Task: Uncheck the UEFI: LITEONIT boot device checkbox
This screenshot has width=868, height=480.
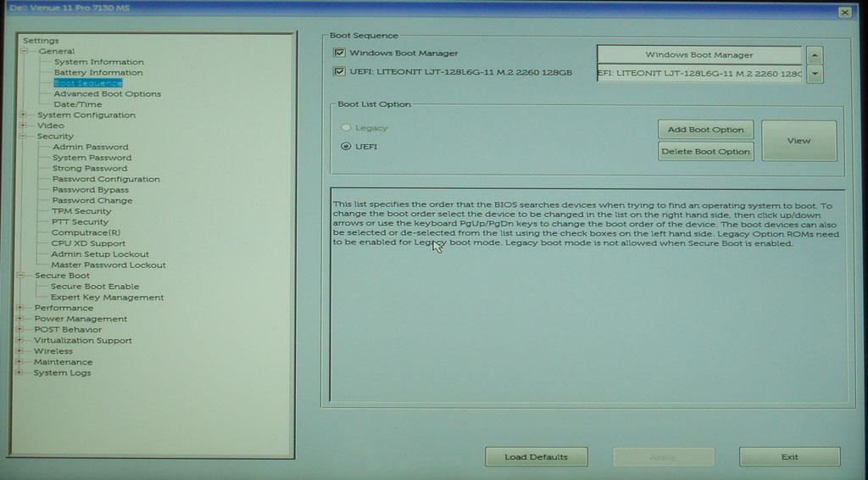Action: (340, 72)
